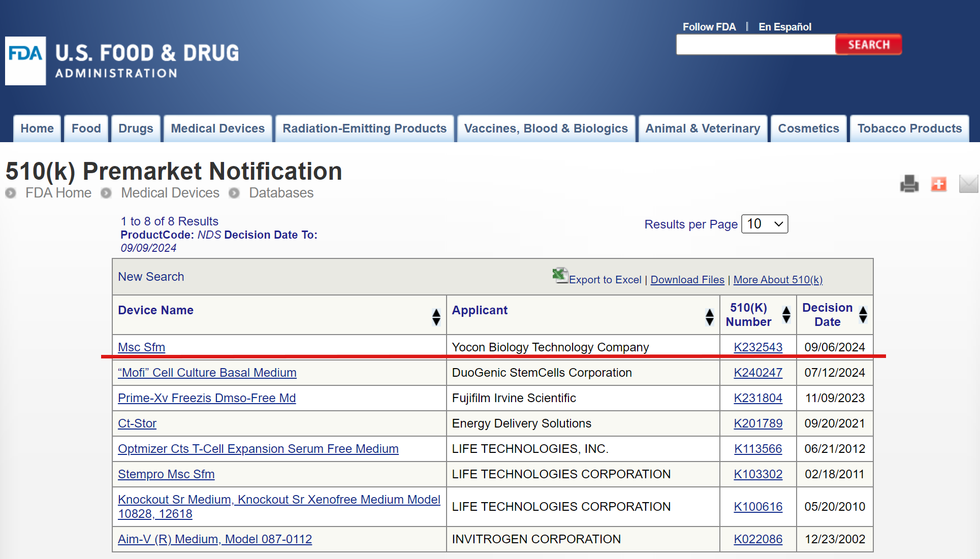Click Device Name column header

point(155,310)
